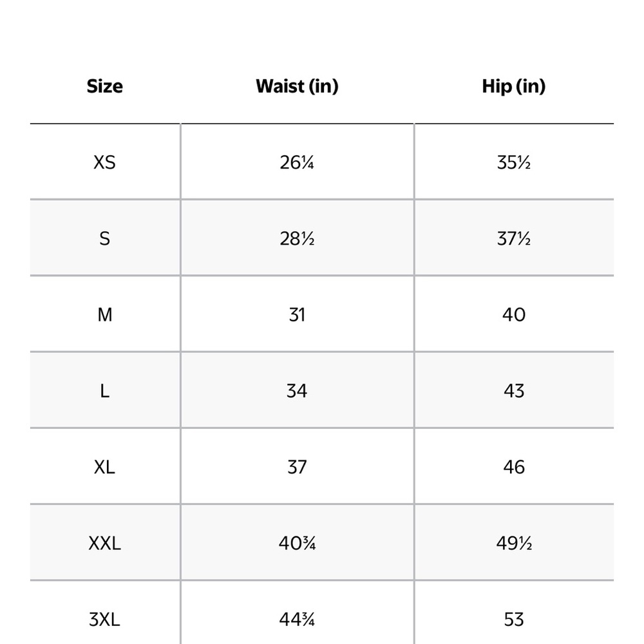Click the 35½ hip value
Viewport: 644px width, 644px height.
coord(514,162)
